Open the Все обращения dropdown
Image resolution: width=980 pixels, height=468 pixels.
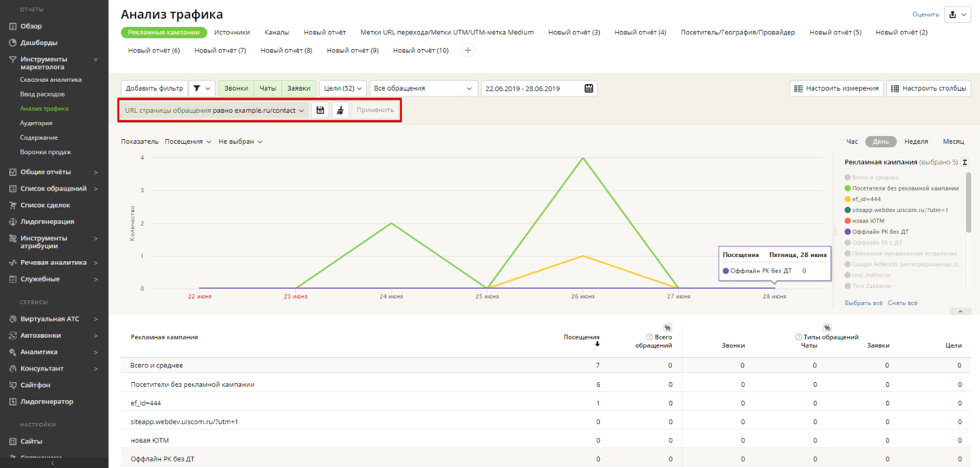point(423,88)
